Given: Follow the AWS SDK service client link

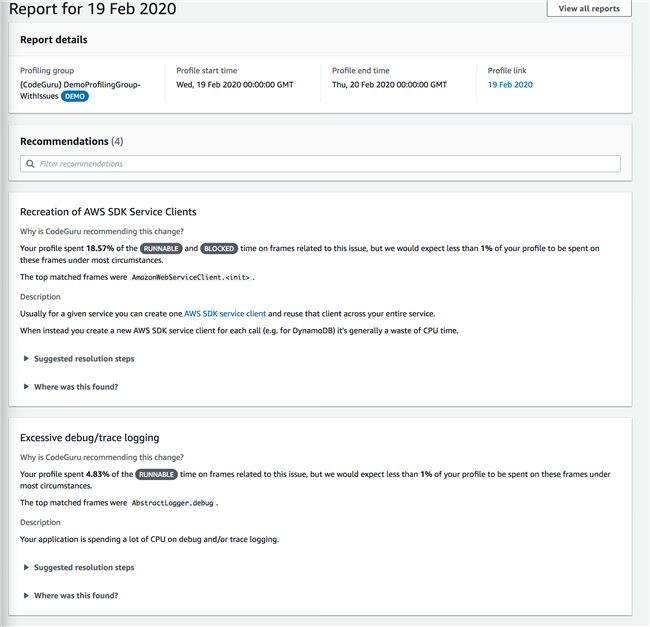Looking at the screenshot, I should click(x=225, y=313).
